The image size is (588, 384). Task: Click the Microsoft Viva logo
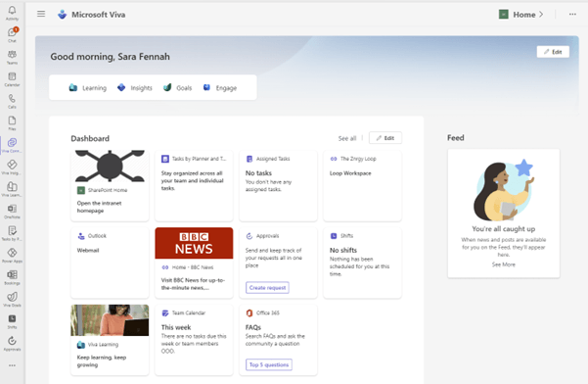62,15
